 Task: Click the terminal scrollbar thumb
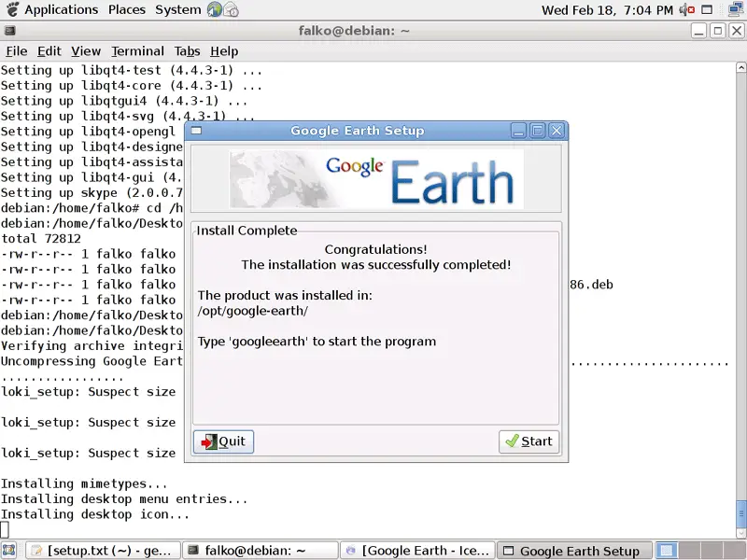741,513
